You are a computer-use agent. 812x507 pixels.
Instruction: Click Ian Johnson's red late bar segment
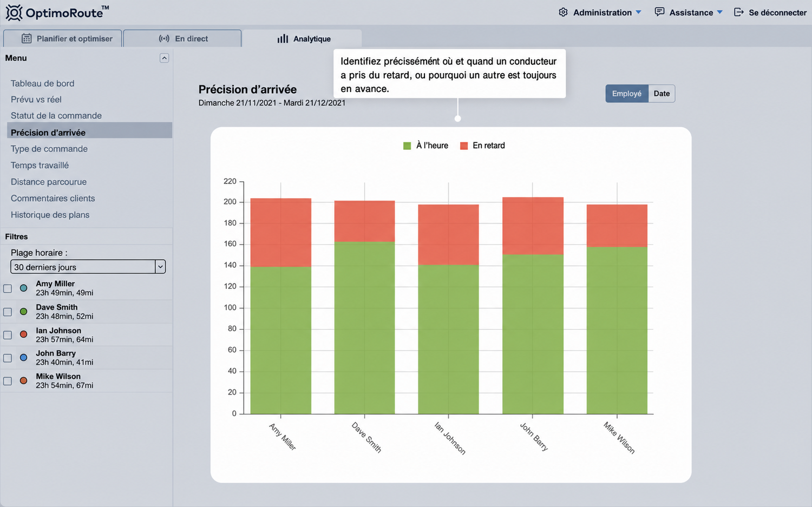[448, 235]
